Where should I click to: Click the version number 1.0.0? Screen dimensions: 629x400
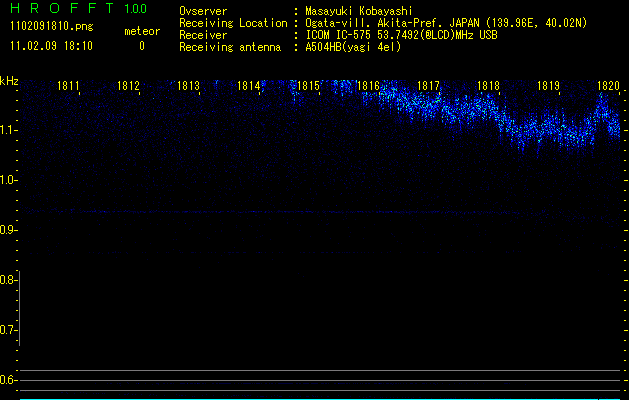pos(136,8)
